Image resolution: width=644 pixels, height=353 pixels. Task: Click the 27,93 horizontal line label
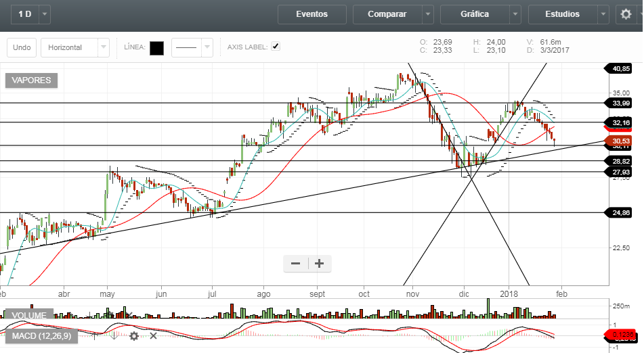[x=619, y=172]
